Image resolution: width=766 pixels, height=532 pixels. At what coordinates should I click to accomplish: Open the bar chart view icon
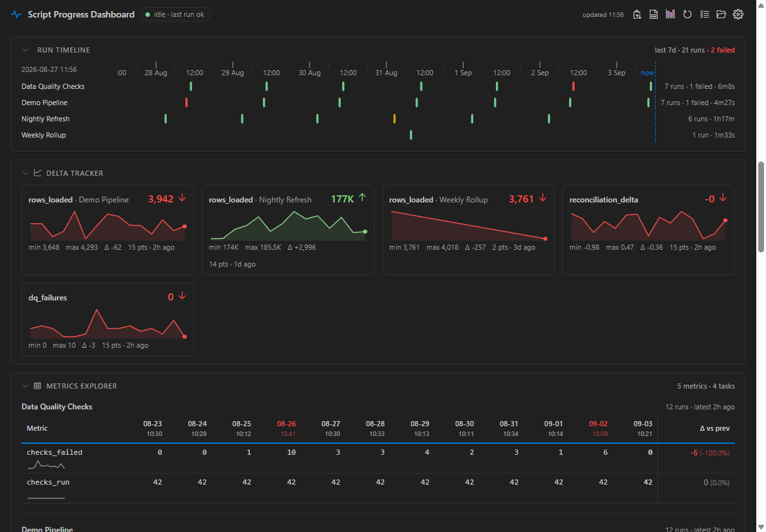[x=670, y=14]
